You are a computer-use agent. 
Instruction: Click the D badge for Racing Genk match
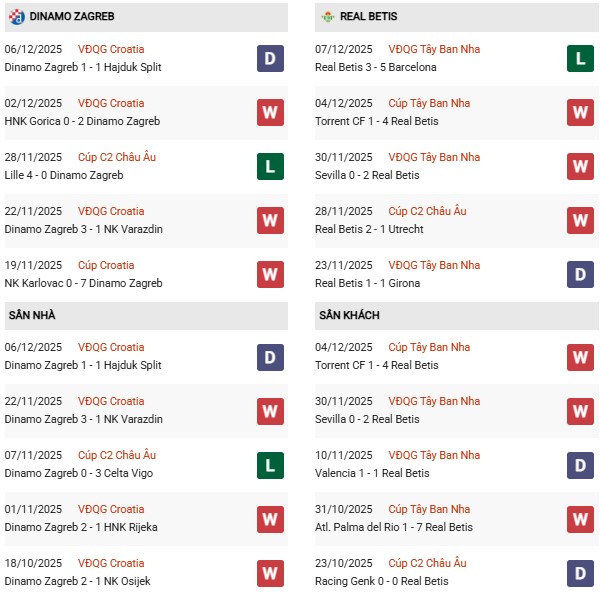[581, 570]
